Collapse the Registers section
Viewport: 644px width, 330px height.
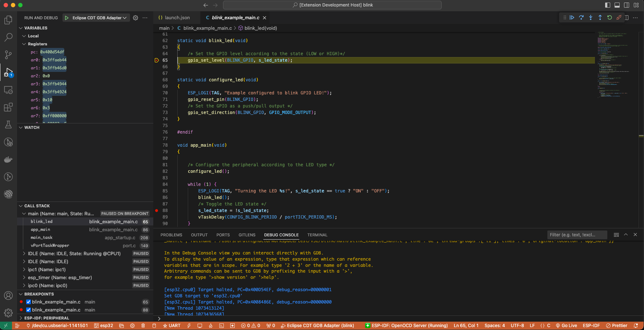(x=24, y=44)
